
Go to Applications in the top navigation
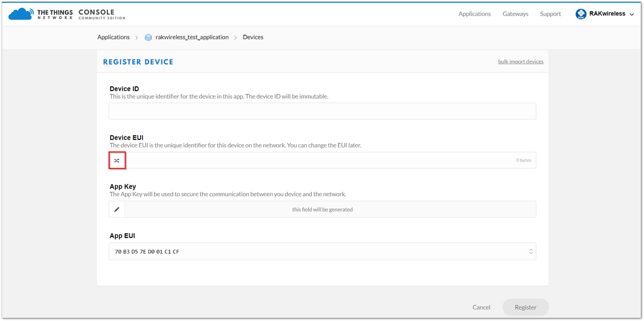pos(474,14)
